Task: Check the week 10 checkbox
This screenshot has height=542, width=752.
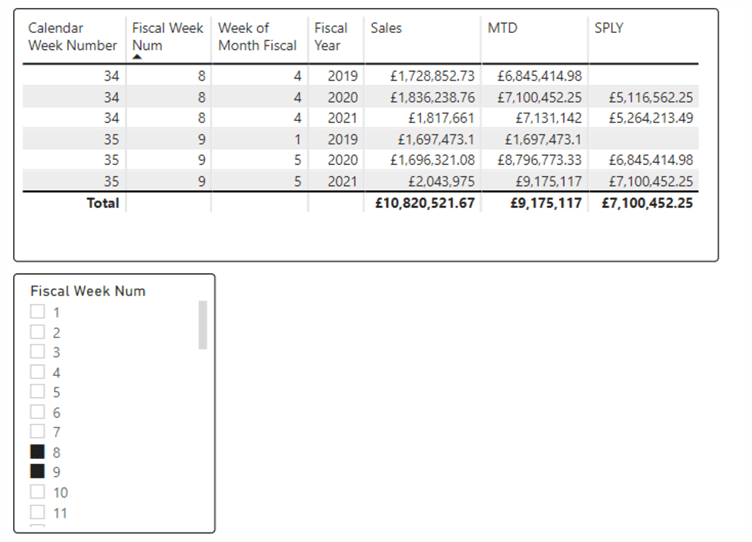Action: click(38, 492)
